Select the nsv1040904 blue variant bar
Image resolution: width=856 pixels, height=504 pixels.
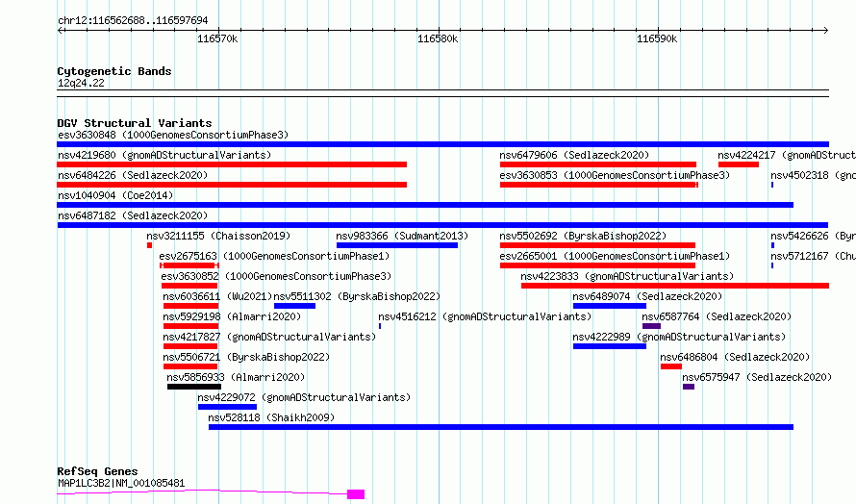pyautogui.click(x=425, y=205)
